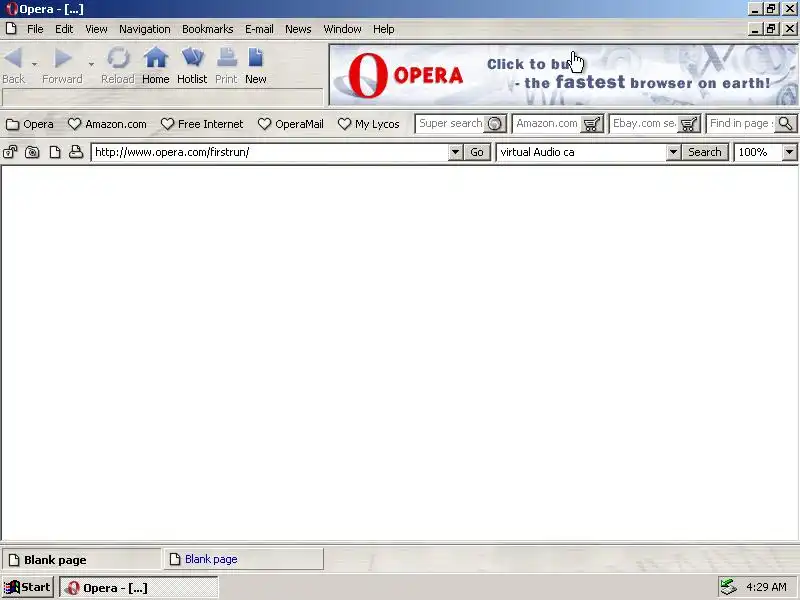Viewport: 800px width, 600px height.
Task: Open the Amazon.com bookmark
Action: click(107, 124)
